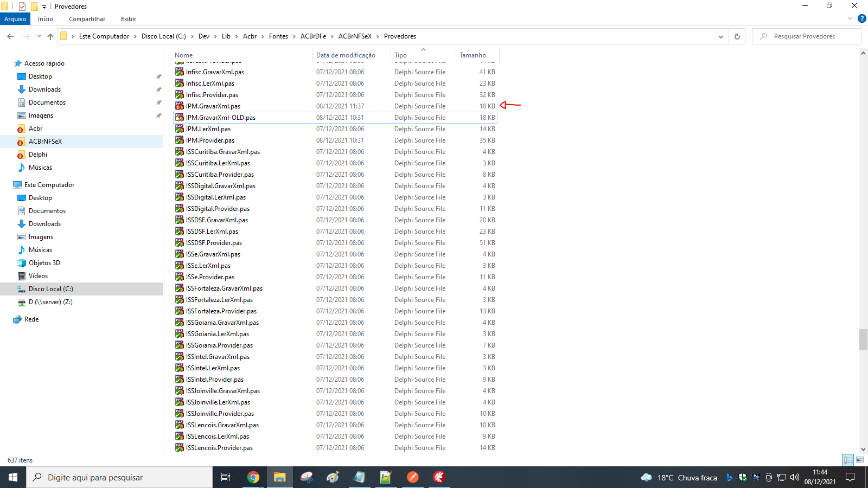Navigate to Este Computador in the breadcrumb

pyautogui.click(x=104, y=36)
